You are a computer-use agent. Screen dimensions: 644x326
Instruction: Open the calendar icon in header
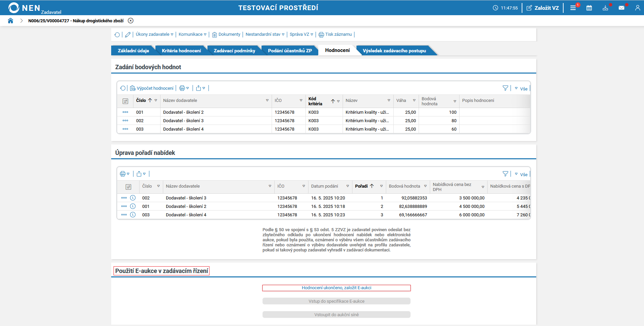589,8
